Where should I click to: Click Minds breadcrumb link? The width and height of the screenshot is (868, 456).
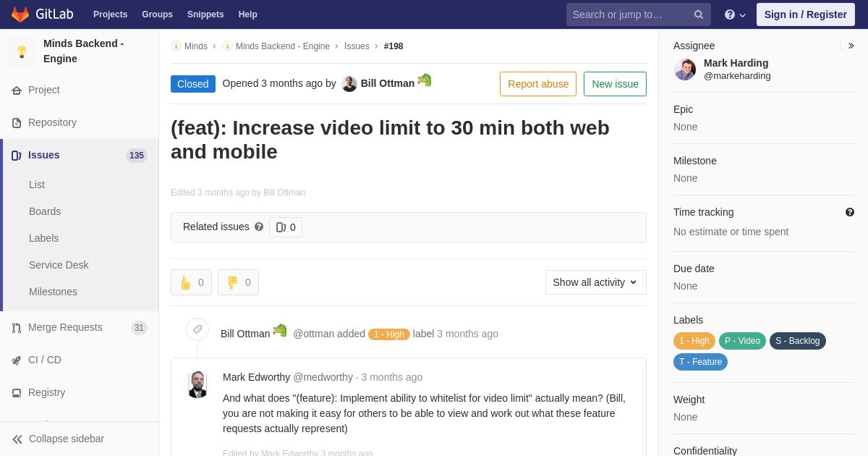coord(196,46)
